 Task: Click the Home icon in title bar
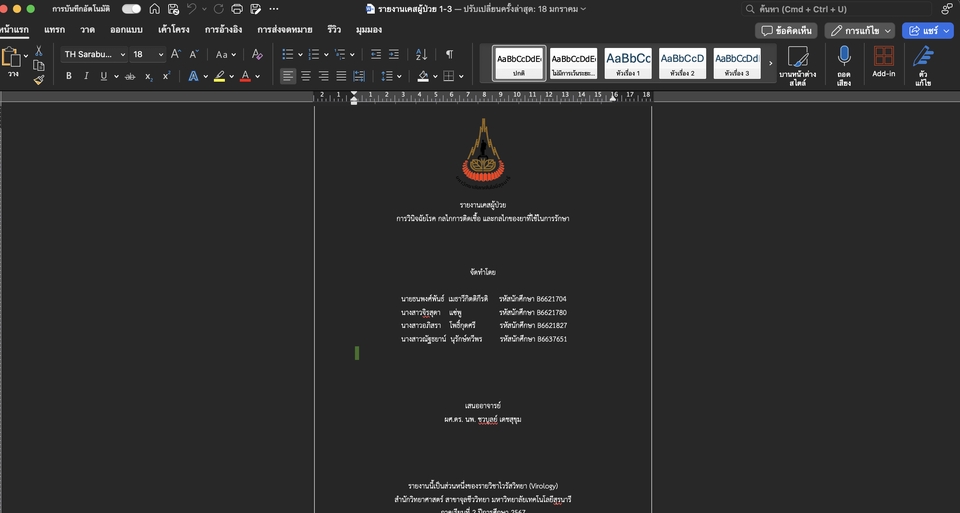coord(155,9)
